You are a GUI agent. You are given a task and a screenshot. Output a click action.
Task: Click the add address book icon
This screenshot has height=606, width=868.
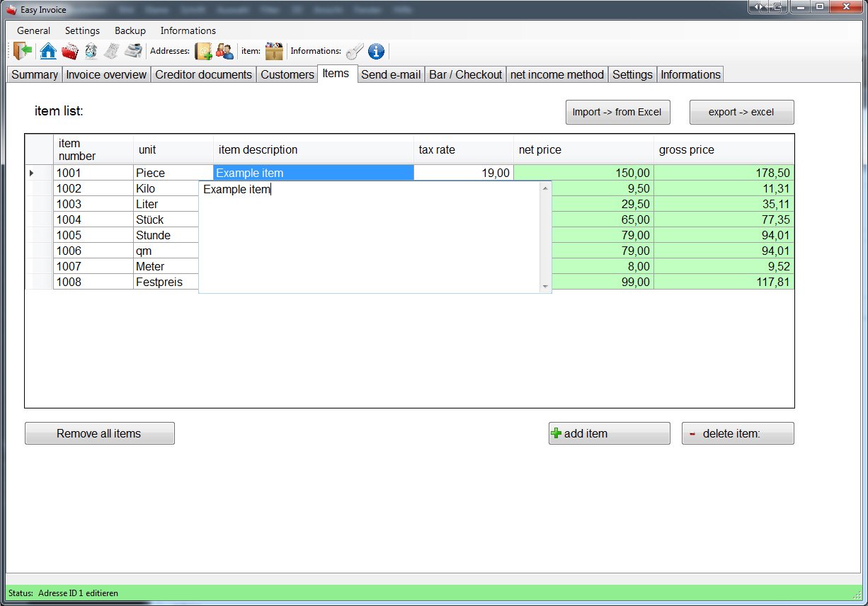pyautogui.click(x=204, y=51)
